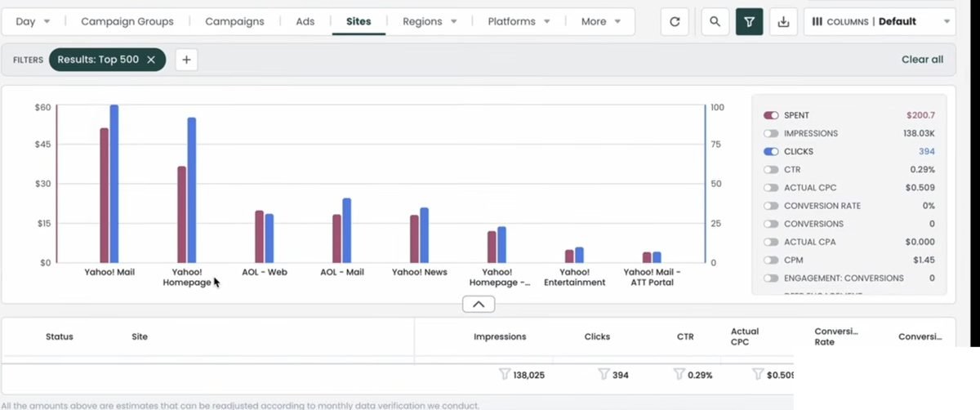Screen dimensions: 980x410
Task: Switch to Campaign Groups tab
Action: 127,22
